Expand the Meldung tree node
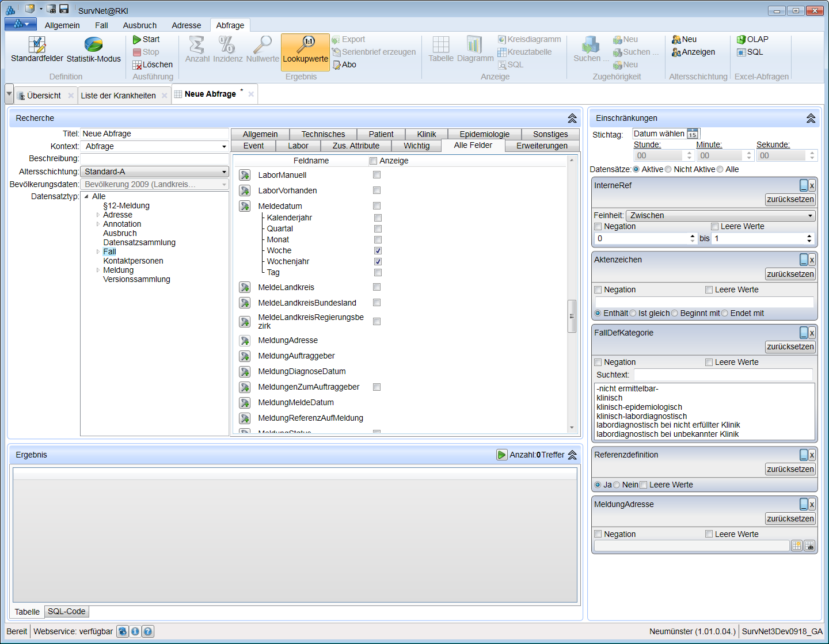Viewport: 829px width, 644px height. 98,270
